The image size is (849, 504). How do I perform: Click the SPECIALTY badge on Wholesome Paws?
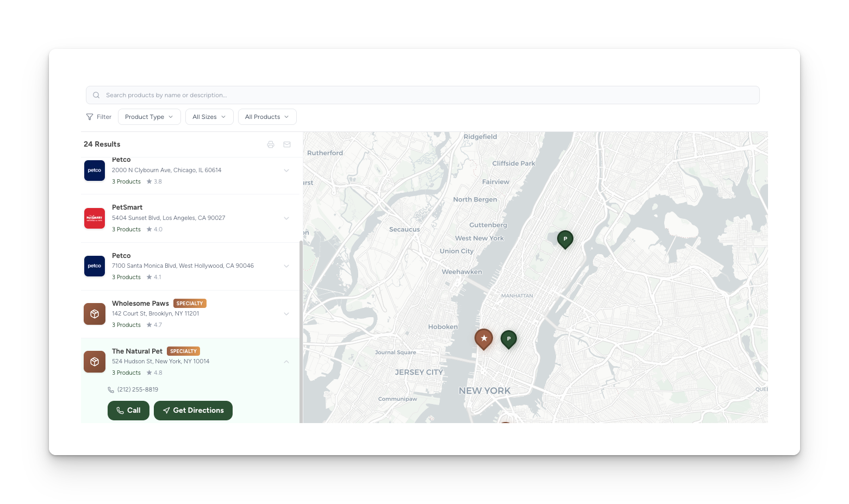coord(190,304)
